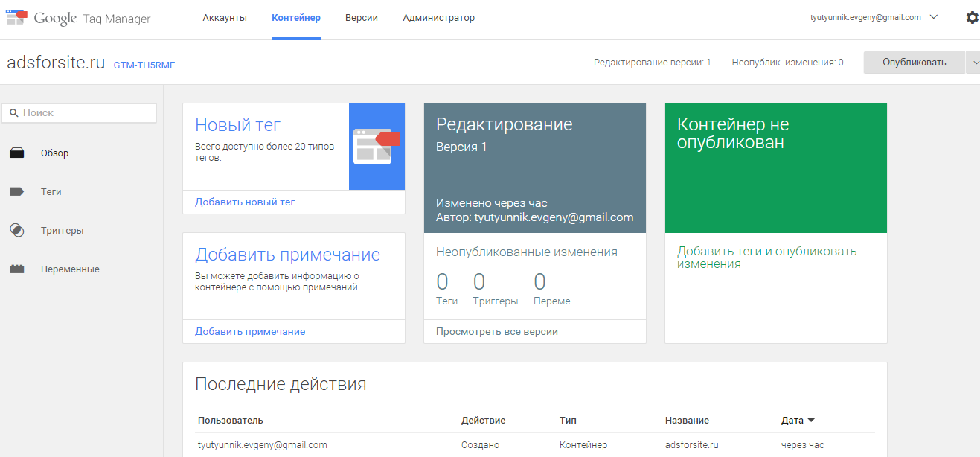Click the Google Tag Manager logo
Screen dimensions: 980x457
click(x=56, y=17)
